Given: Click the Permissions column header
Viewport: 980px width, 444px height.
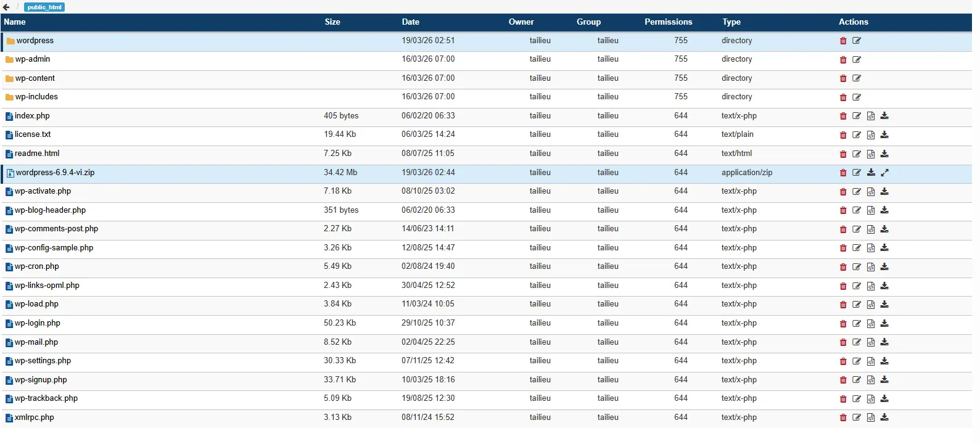Looking at the screenshot, I should coord(668,22).
